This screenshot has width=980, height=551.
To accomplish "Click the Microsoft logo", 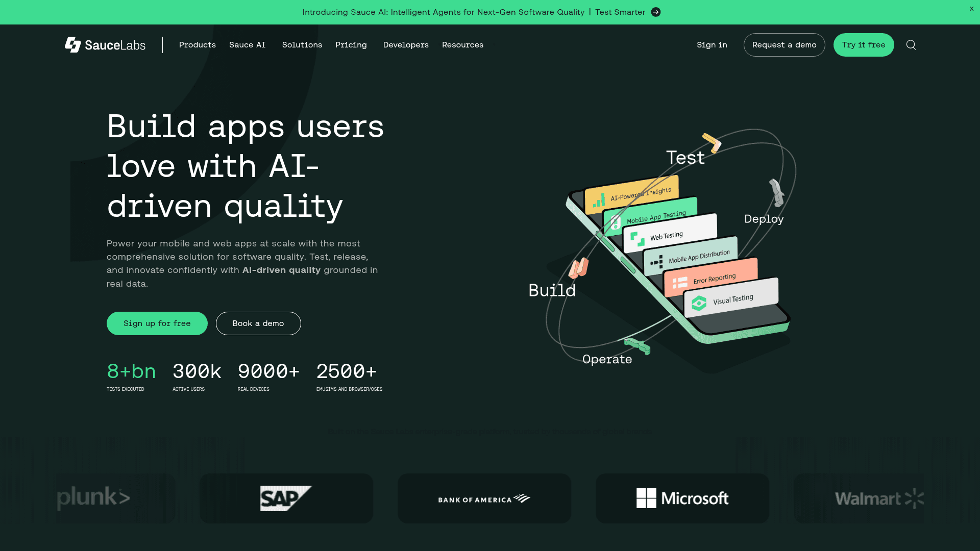I will [x=682, y=498].
